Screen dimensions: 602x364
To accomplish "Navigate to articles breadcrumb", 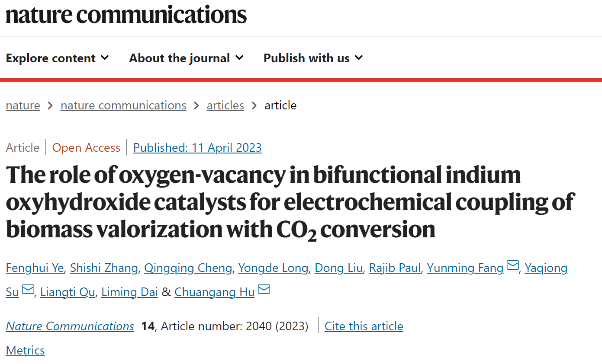I will (x=225, y=105).
